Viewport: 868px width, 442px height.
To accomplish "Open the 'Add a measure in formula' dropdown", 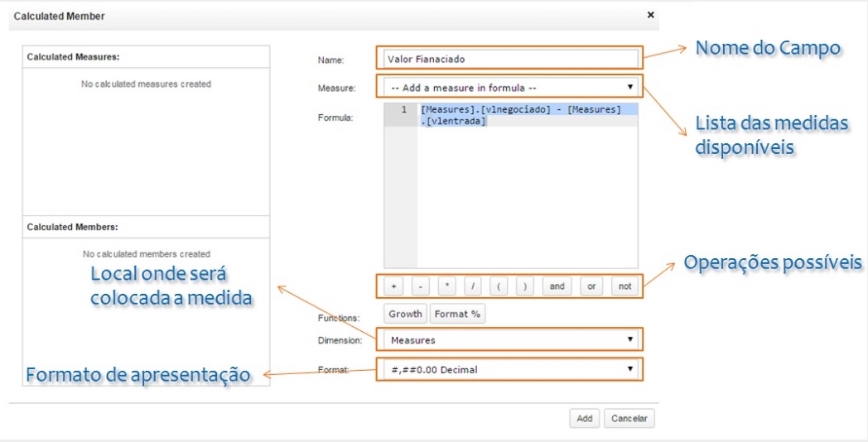I will [510, 87].
